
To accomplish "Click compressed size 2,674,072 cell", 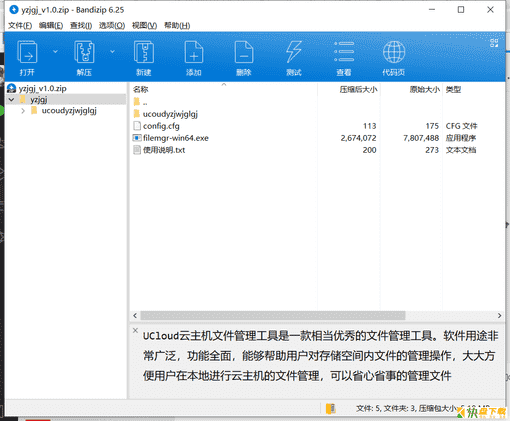I will (358, 138).
